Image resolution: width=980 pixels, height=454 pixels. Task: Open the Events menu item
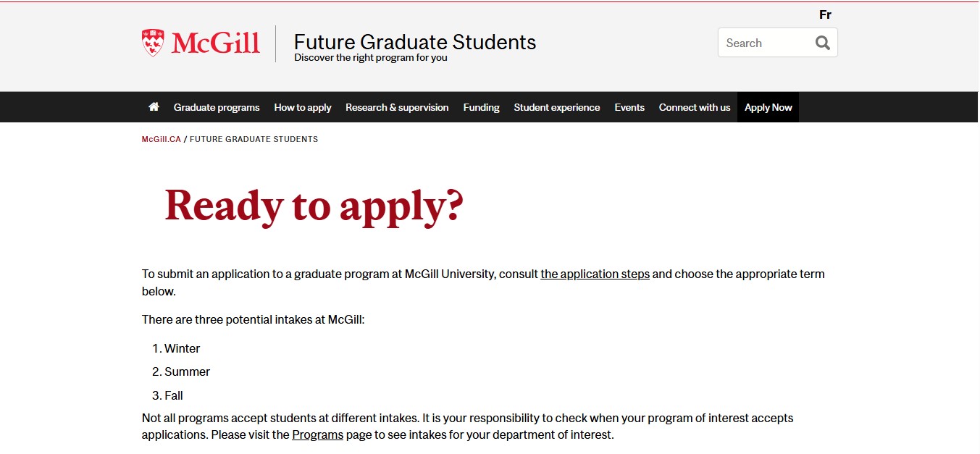click(629, 107)
